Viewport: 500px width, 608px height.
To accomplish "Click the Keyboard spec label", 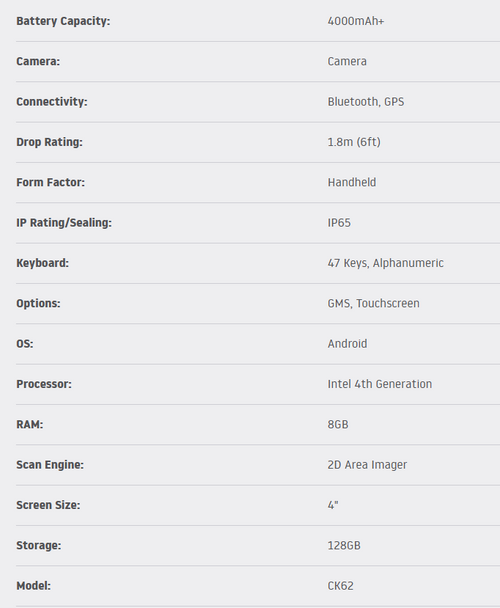I will tap(42, 263).
